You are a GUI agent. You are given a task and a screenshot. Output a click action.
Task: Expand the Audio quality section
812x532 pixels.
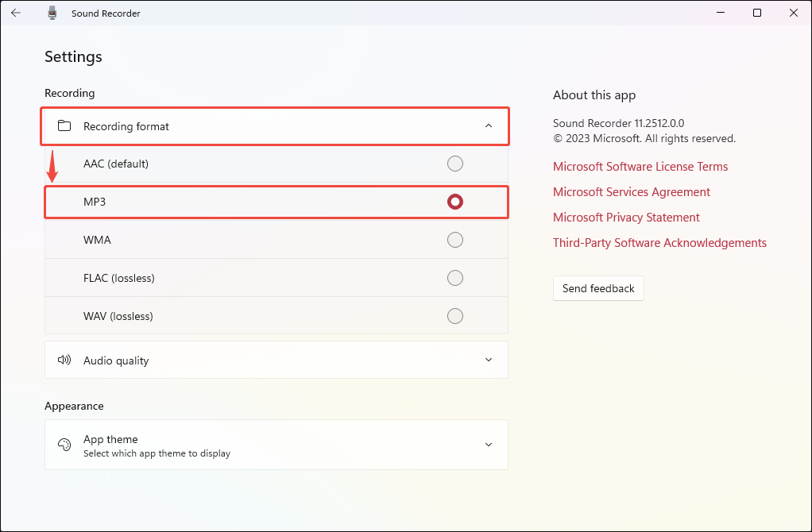point(489,360)
